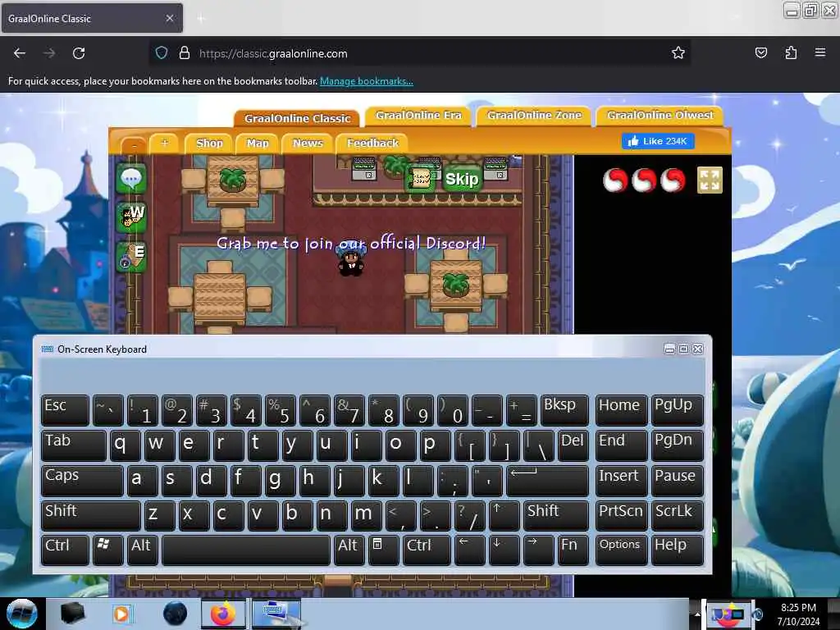Click the context menu key on keyboard
This screenshot has height=630, width=840.
coord(384,550)
